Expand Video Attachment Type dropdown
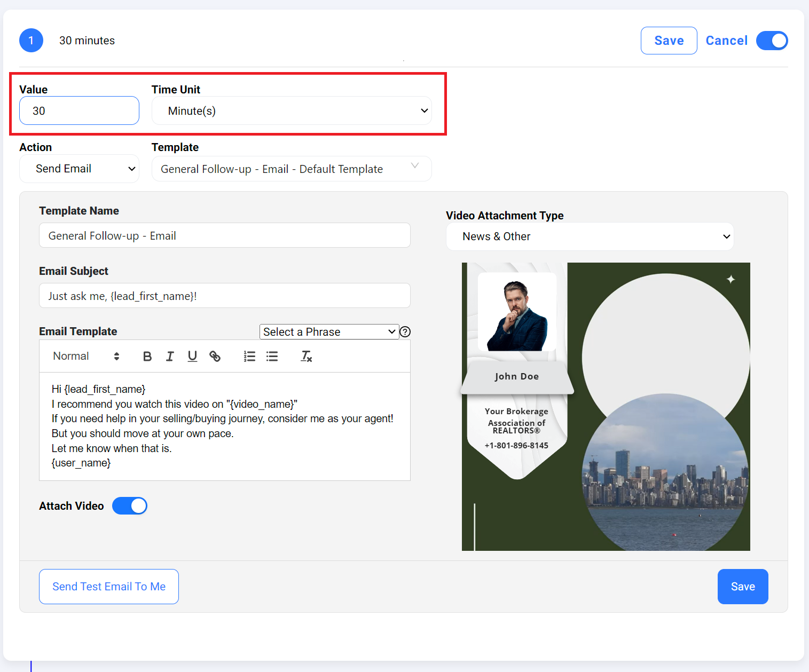809x672 pixels. pos(590,236)
